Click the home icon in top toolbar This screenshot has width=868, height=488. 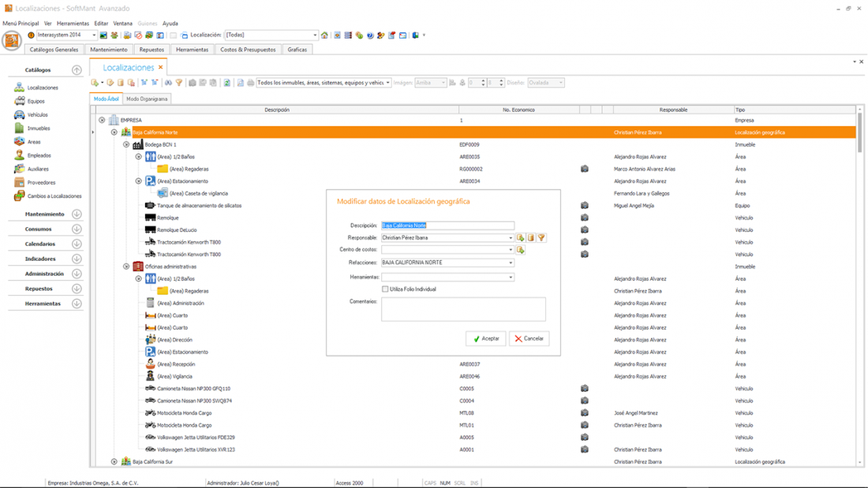tap(324, 35)
